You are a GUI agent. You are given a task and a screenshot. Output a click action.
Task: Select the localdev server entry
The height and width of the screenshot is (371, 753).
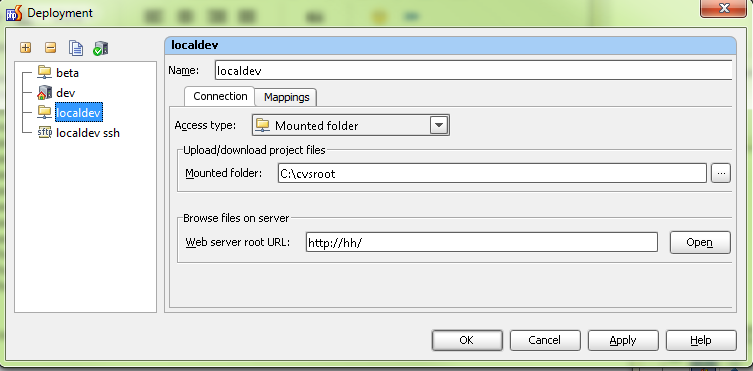point(79,112)
